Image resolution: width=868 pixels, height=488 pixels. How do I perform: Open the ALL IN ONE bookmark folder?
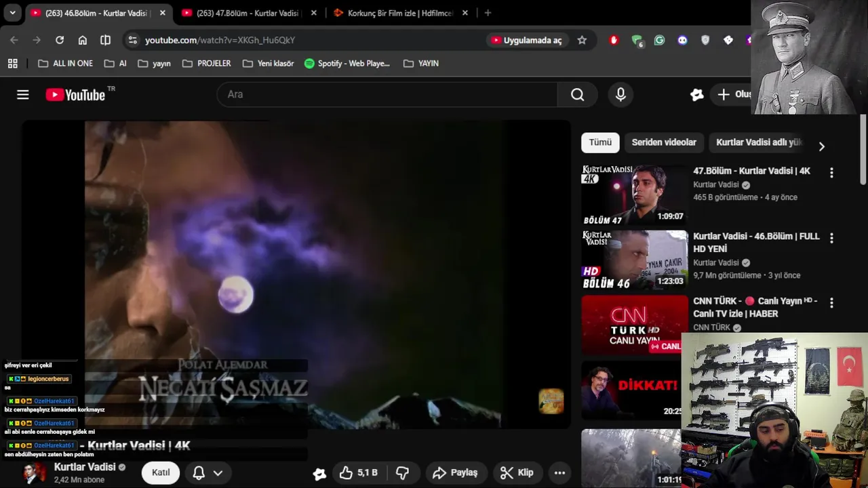pos(66,63)
